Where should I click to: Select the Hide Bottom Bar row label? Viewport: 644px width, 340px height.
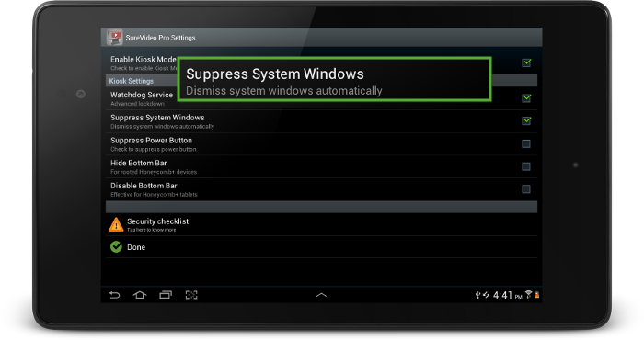click(138, 163)
